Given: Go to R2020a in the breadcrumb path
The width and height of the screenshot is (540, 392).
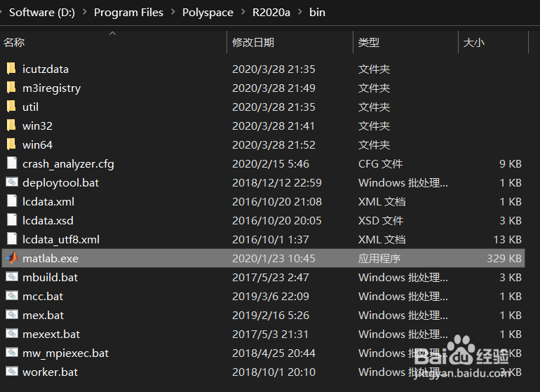Looking at the screenshot, I should 271,13.
